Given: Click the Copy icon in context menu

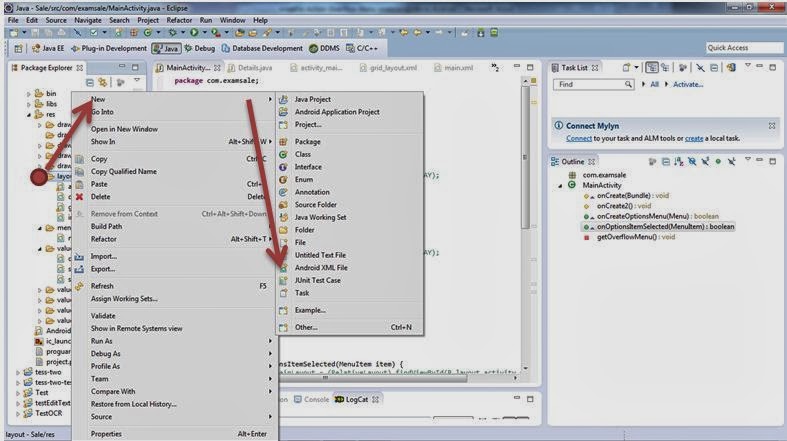Looking at the screenshot, I should pyautogui.click(x=79, y=159).
